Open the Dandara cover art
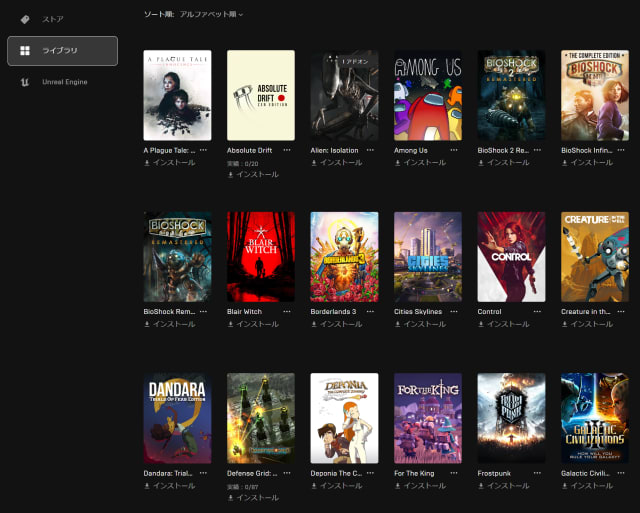 click(x=178, y=418)
